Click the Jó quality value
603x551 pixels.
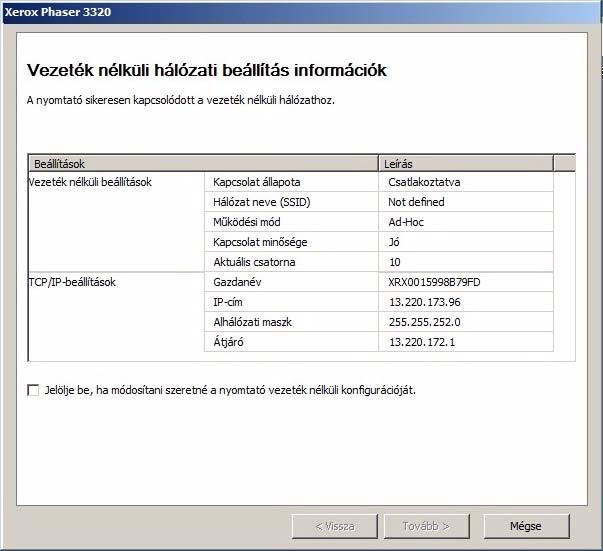(x=466, y=242)
